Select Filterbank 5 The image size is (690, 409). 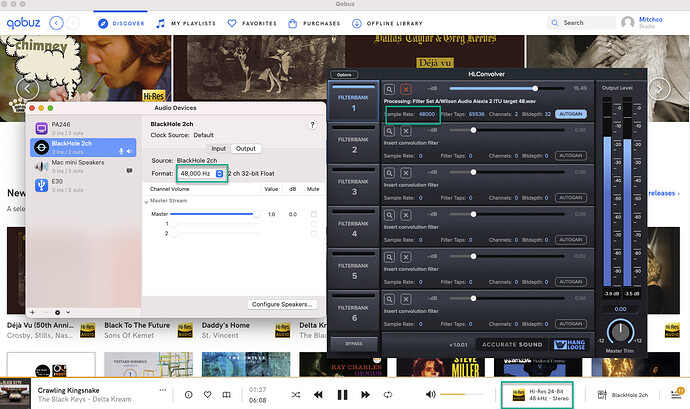click(x=353, y=270)
